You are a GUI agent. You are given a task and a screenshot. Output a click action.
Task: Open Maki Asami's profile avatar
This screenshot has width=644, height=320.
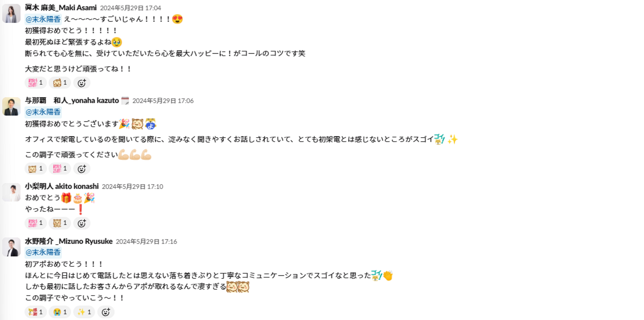(11, 13)
